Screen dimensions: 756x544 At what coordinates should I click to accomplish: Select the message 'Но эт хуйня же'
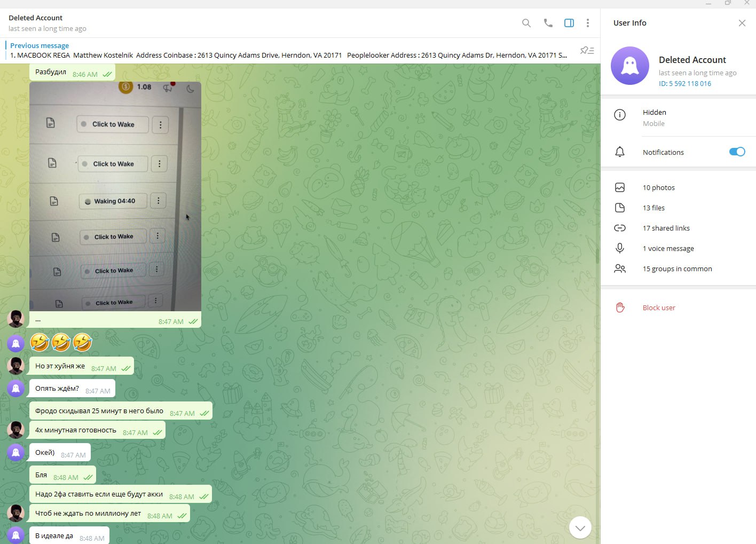(x=82, y=366)
